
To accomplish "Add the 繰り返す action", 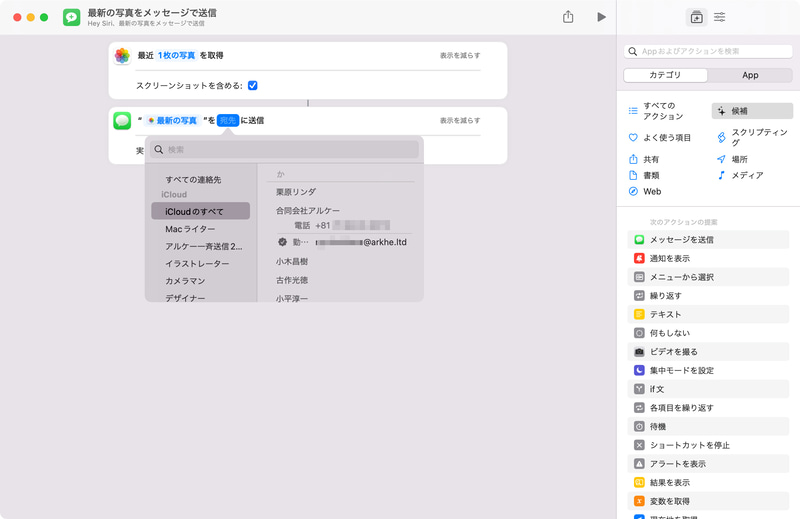I will coord(708,295).
